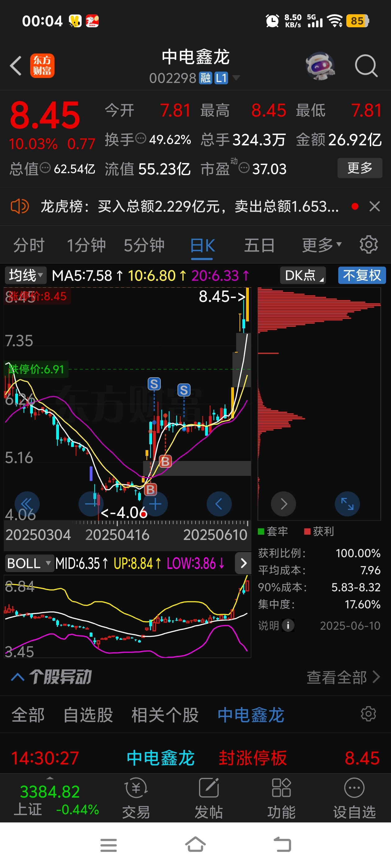This screenshot has height=868, width=391.
Task: Tap the Android recent-apps menu button
Action: pos(109,845)
